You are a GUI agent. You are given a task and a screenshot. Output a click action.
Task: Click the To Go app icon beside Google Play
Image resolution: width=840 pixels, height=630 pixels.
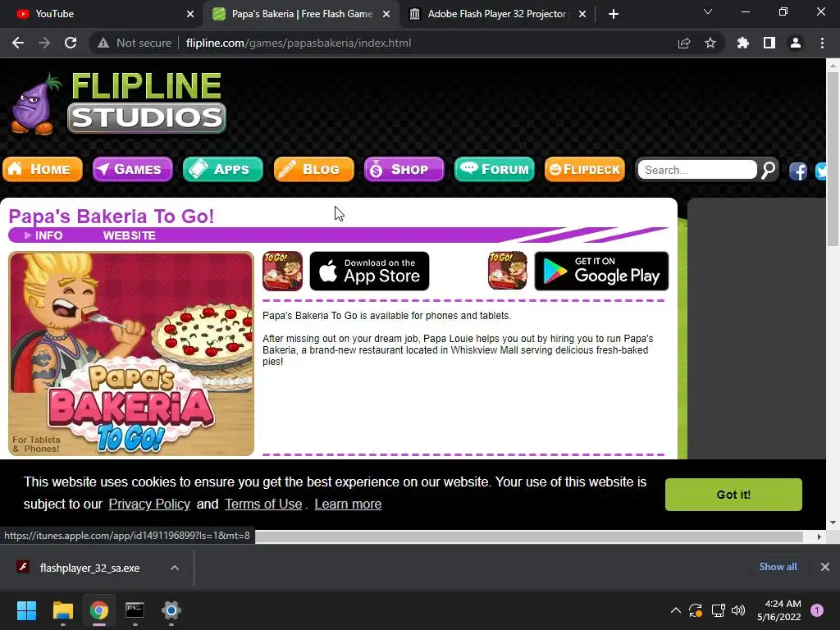pyautogui.click(x=507, y=271)
